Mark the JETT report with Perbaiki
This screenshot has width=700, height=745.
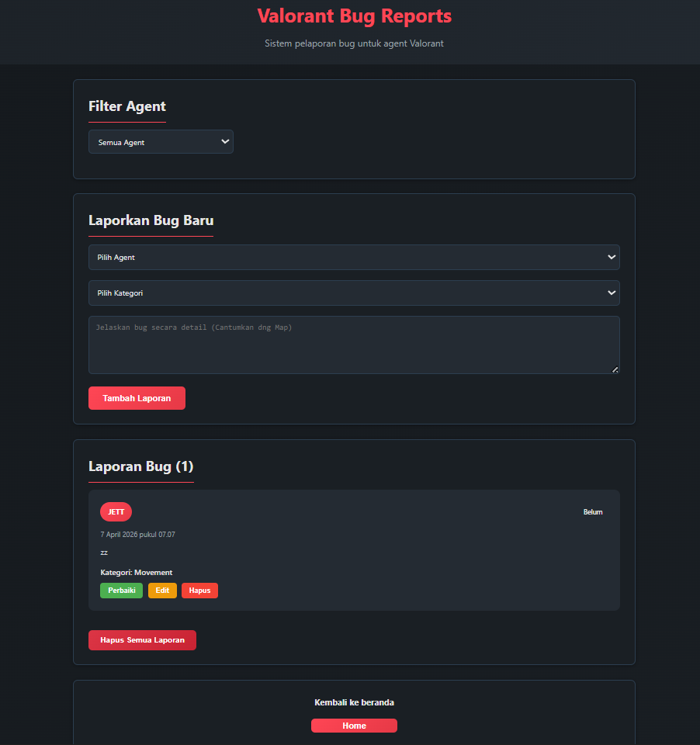click(122, 591)
